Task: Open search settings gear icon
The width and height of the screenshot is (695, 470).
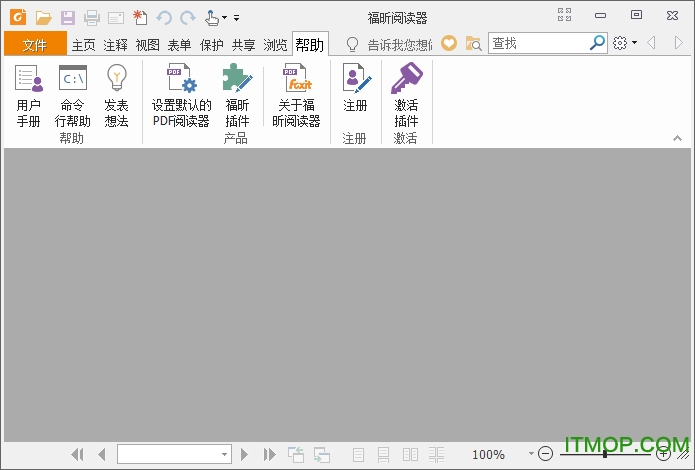Action: pos(620,43)
